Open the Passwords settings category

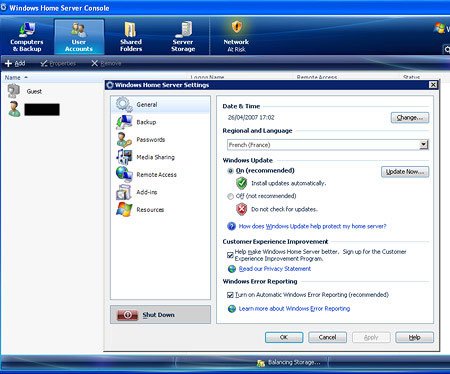pos(160,140)
